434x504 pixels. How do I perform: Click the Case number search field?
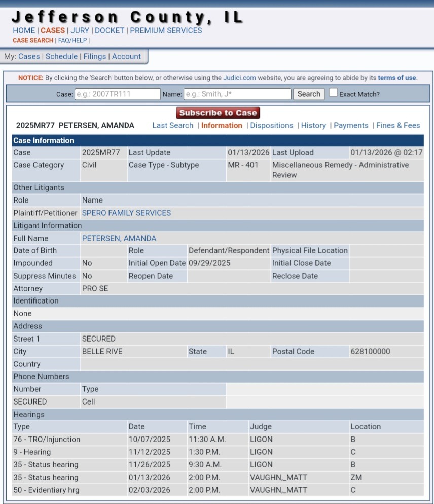[118, 94]
